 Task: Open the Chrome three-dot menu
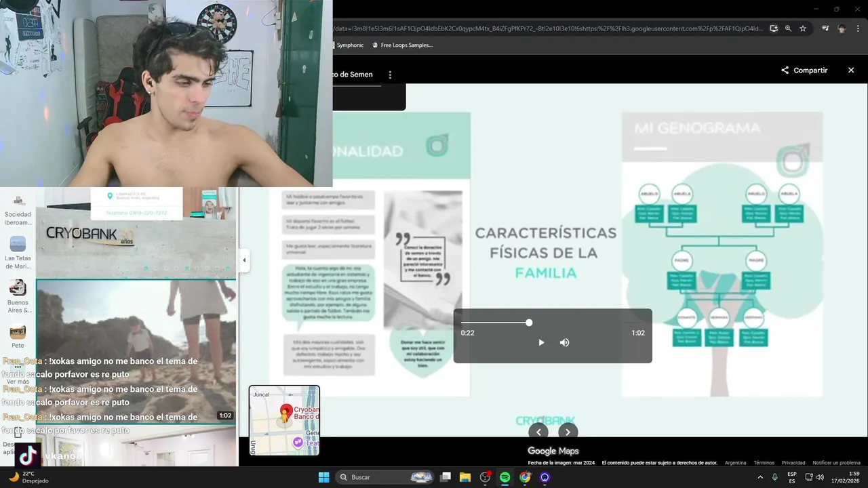(858, 28)
